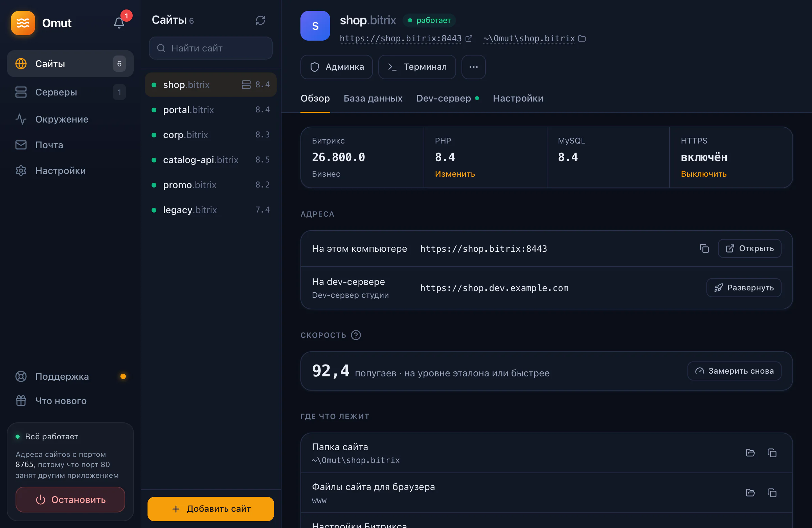Open Что нового in the sidebar

(70, 401)
